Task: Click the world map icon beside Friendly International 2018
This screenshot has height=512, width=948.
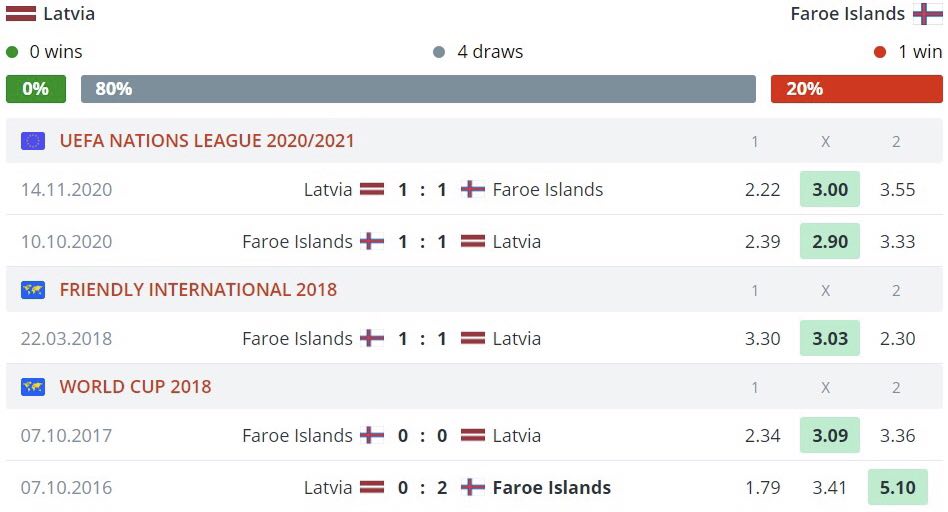Action: 33,290
